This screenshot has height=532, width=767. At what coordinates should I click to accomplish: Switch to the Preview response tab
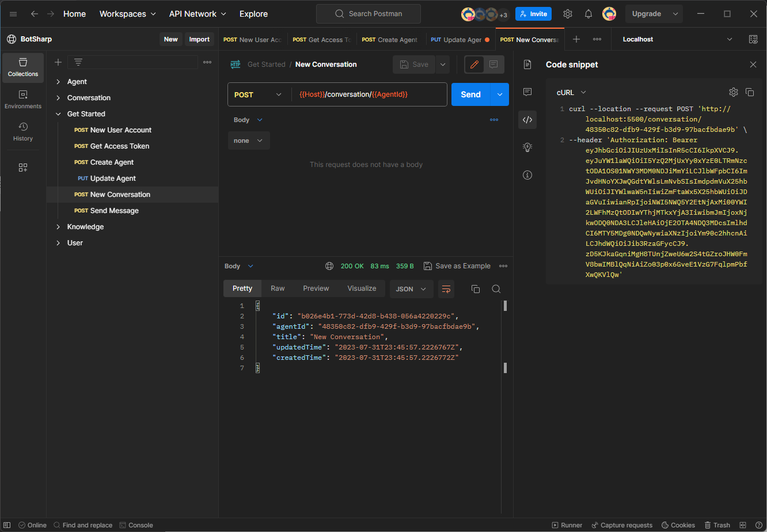pyautogui.click(x=316, y=288)
